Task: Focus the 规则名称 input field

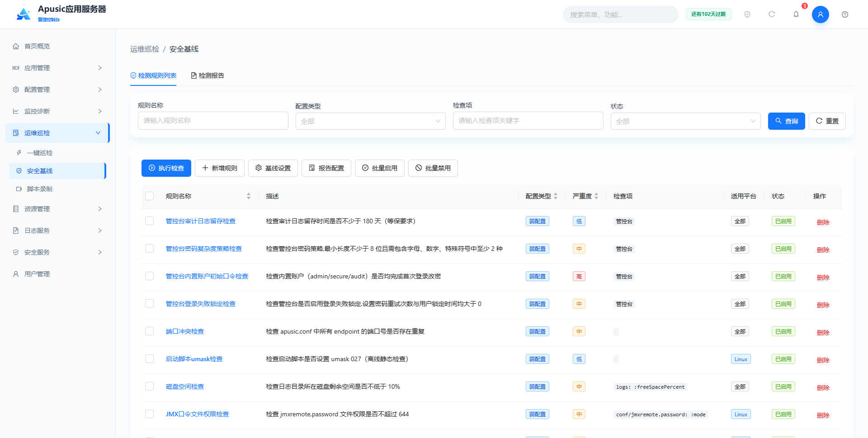Action: tap(213, 121)
